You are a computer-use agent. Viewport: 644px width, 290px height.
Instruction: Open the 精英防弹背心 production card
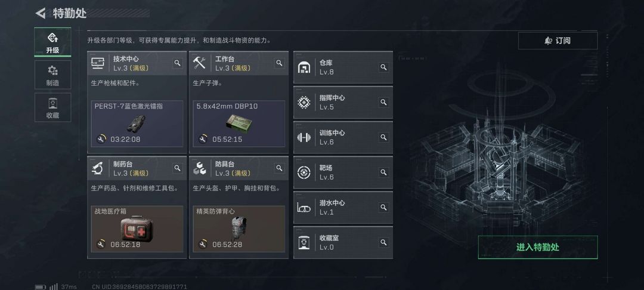(x=239, y=229)
